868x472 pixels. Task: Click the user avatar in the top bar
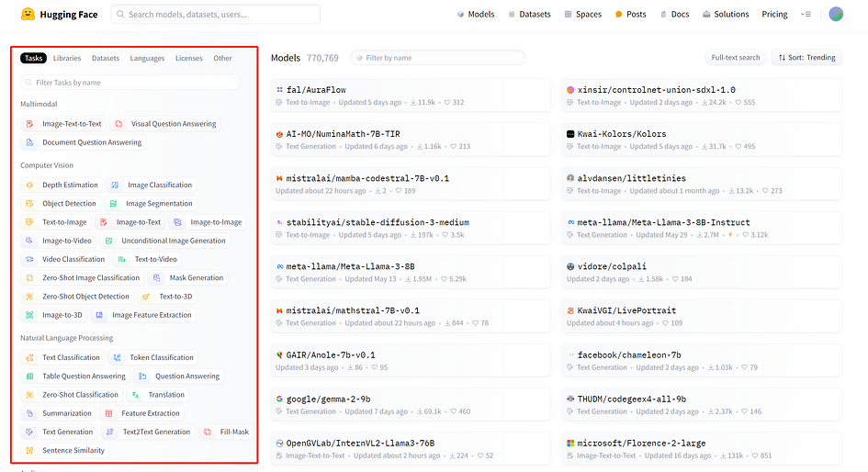(x=836, y=15)
